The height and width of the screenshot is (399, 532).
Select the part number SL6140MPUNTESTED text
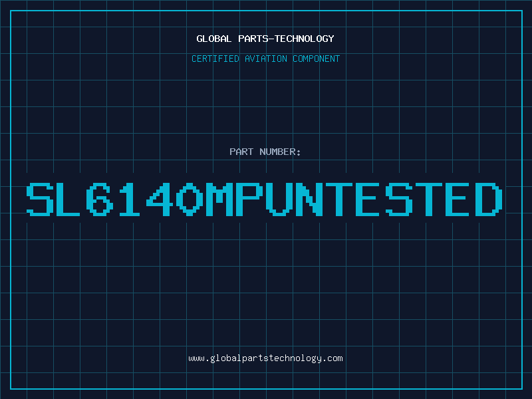[264, 199]
